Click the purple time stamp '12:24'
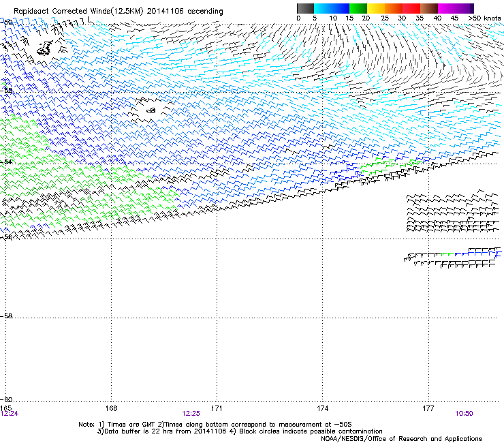The height and width of the screenshot is (443, 504). coord(10,414)
